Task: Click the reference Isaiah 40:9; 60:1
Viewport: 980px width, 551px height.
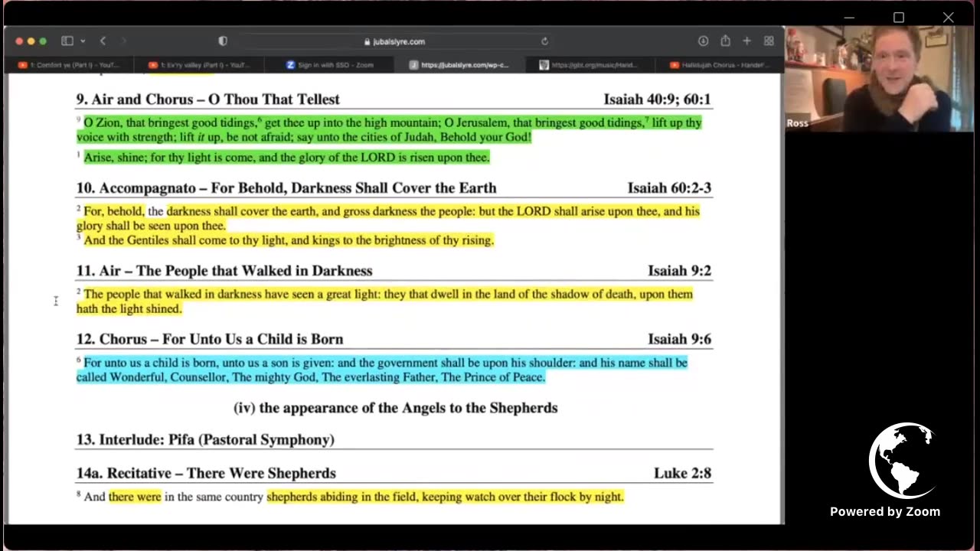Action: tap(658, 99)
